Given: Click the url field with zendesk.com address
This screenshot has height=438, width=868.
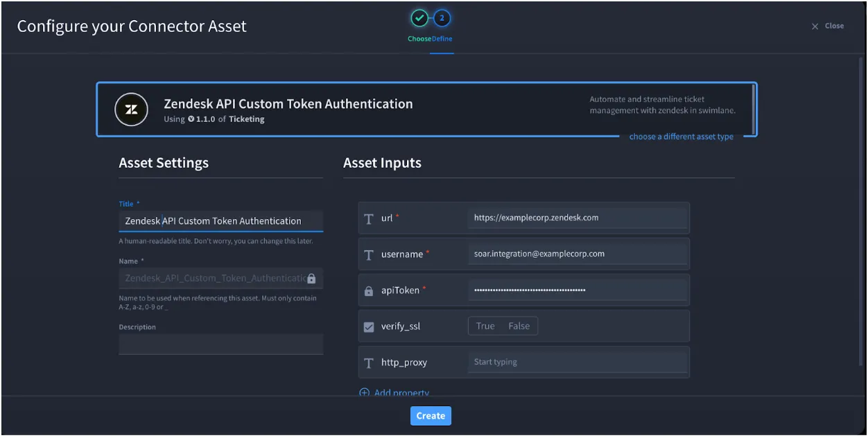Looking at the screenshot, I should 578,218.
